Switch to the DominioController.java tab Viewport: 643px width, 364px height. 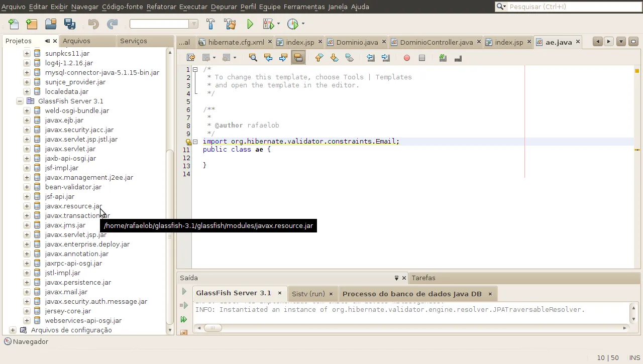coord(436,42)
